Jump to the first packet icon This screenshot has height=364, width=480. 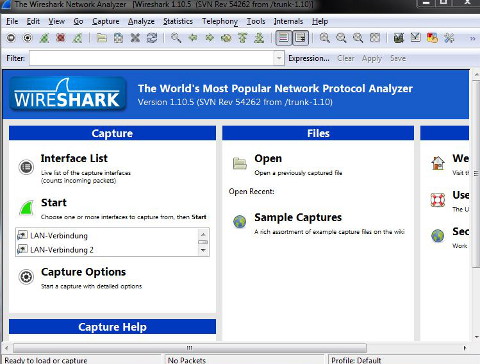242,38
